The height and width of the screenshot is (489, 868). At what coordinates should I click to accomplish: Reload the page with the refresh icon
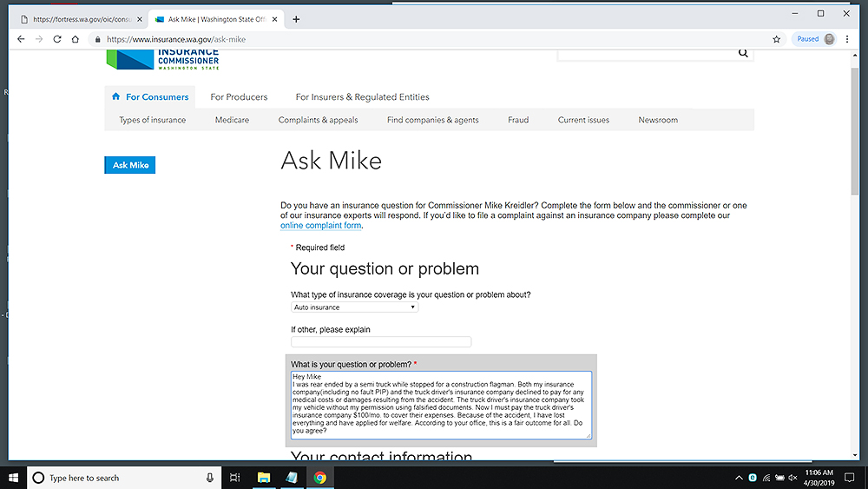pos(57,39)
